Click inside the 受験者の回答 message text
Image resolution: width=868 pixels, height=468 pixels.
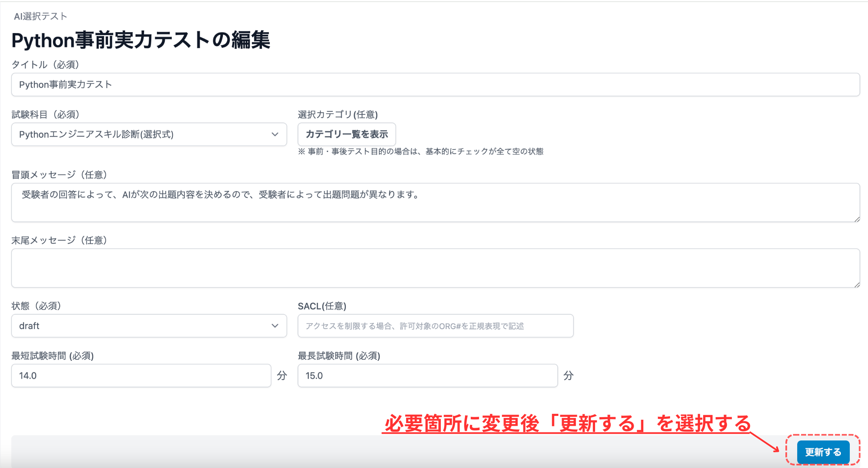220,184
